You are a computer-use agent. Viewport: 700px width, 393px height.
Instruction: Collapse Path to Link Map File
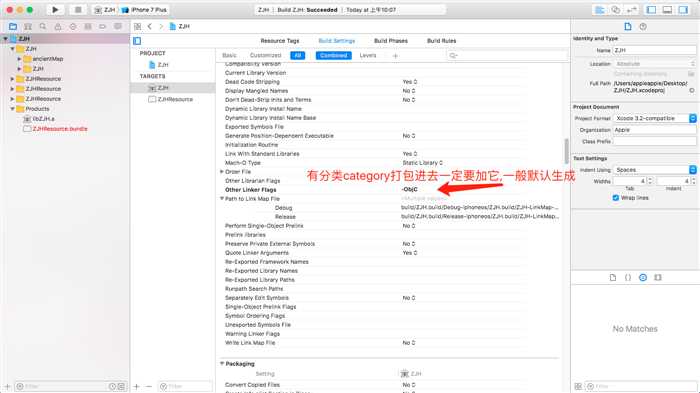pyautogui.click(x=221, y=199)
